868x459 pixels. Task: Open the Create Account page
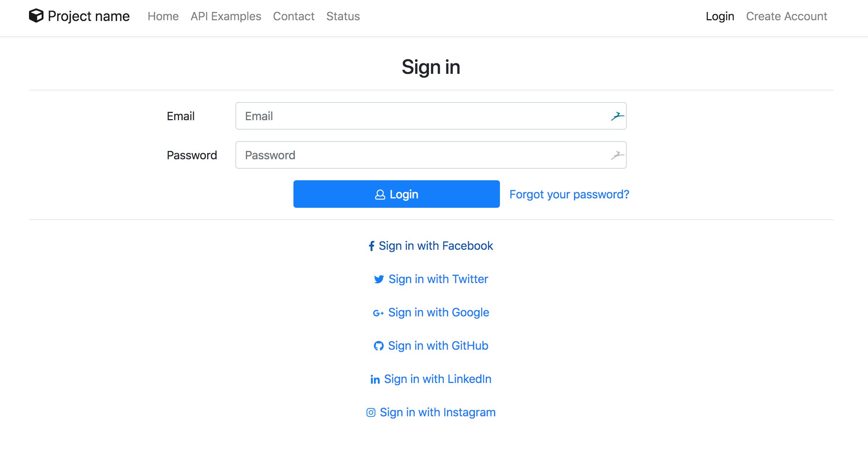point(786,16)
